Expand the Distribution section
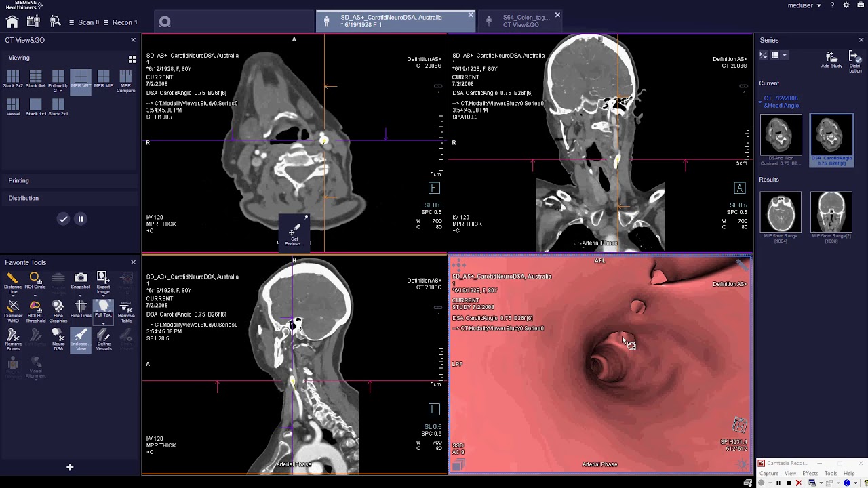The height and width of the screenshot is (488, 868). pyautogui.click(x=71, y=198)
